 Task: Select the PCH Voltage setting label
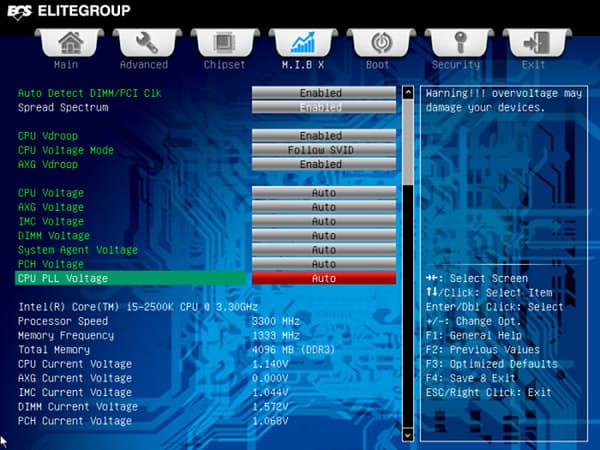tap(51, 264)
